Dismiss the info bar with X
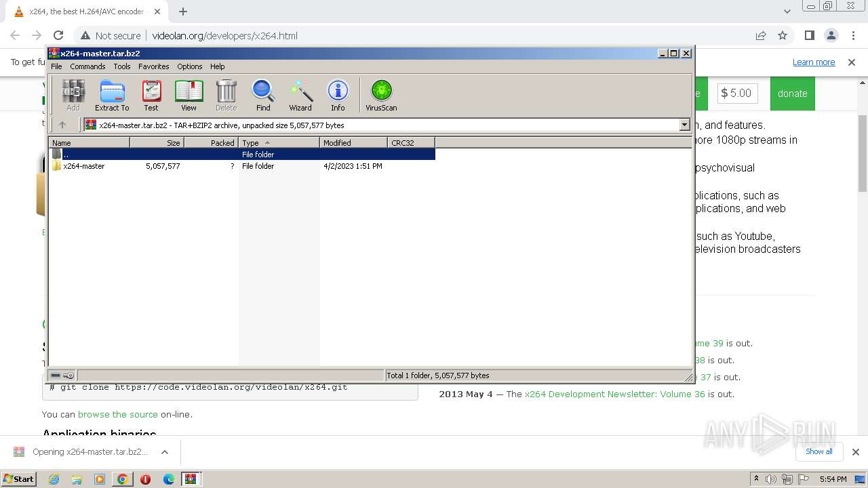868x488 pixels. point(852,62)
